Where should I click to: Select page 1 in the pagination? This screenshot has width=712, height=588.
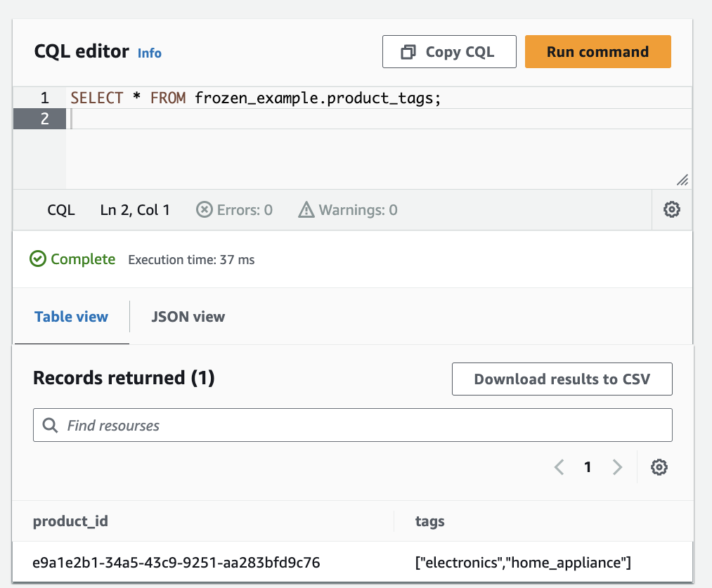click(588, 467)
